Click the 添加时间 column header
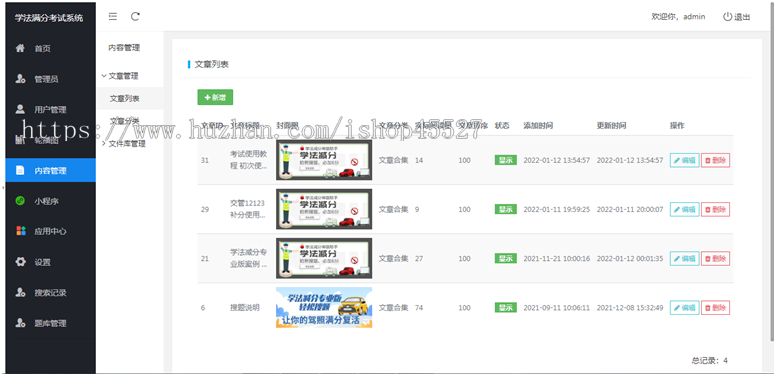 [x=538, y=126]
